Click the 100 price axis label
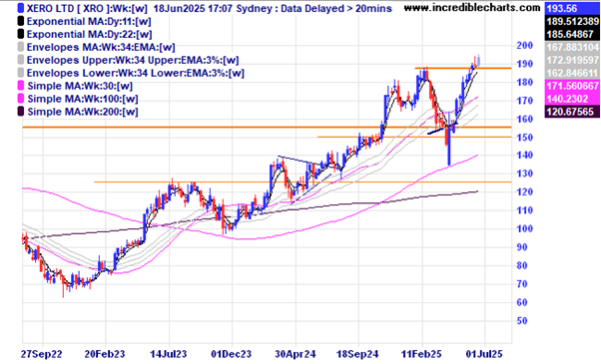 (x=525, y=228)
